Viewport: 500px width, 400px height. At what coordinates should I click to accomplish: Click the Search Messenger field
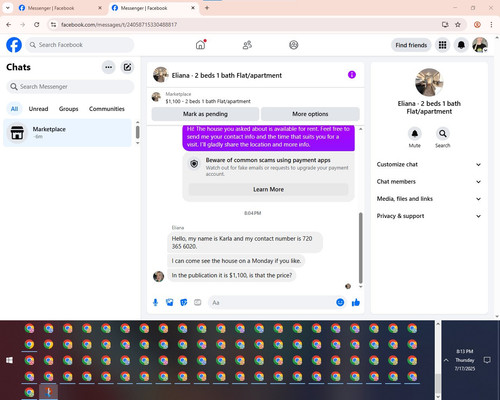click(70, 87)
